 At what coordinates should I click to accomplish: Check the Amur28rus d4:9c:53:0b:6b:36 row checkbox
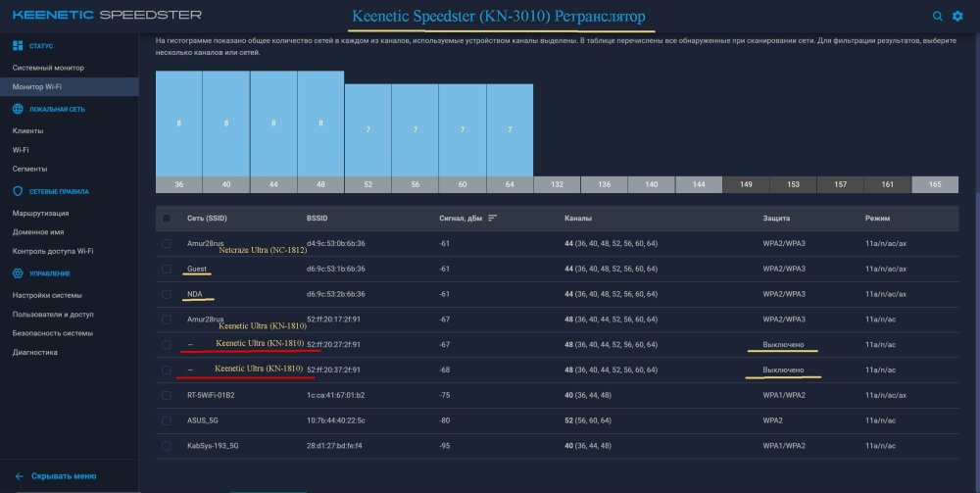(x=167, y=244)
